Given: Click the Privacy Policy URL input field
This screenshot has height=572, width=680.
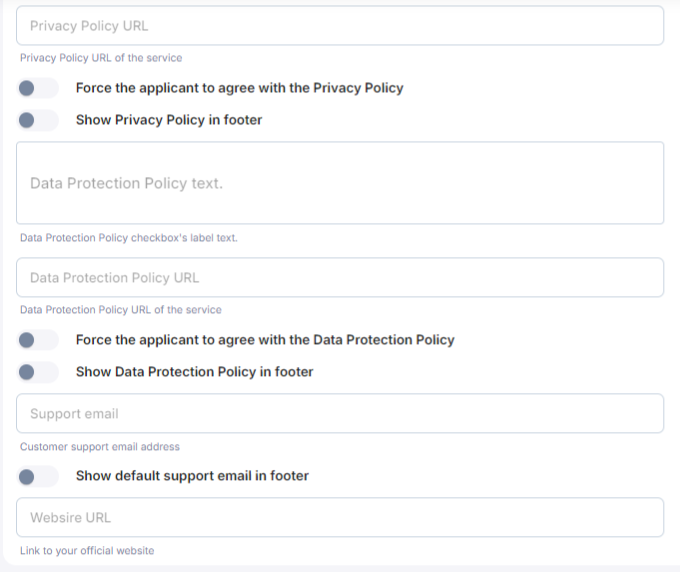Looking at the screenshot, I should pos(340,26).
